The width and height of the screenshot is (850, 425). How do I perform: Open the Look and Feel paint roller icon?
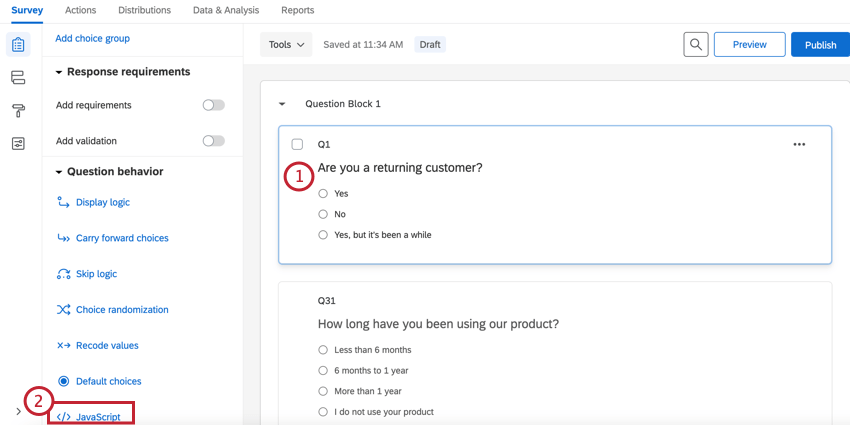[18, 110]
